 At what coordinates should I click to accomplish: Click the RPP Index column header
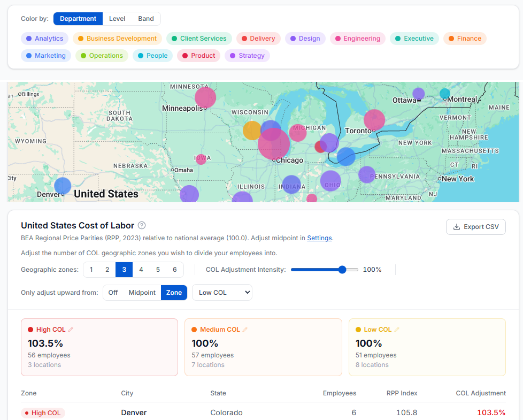402,393
